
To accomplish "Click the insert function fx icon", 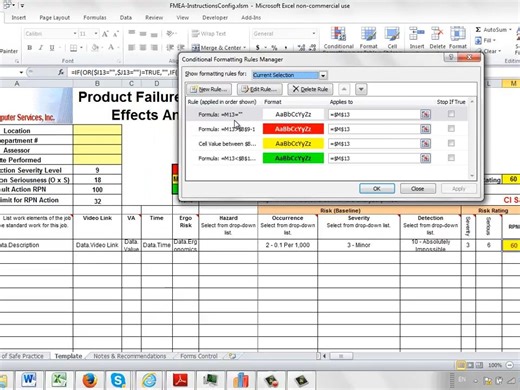I will [61, 72].
